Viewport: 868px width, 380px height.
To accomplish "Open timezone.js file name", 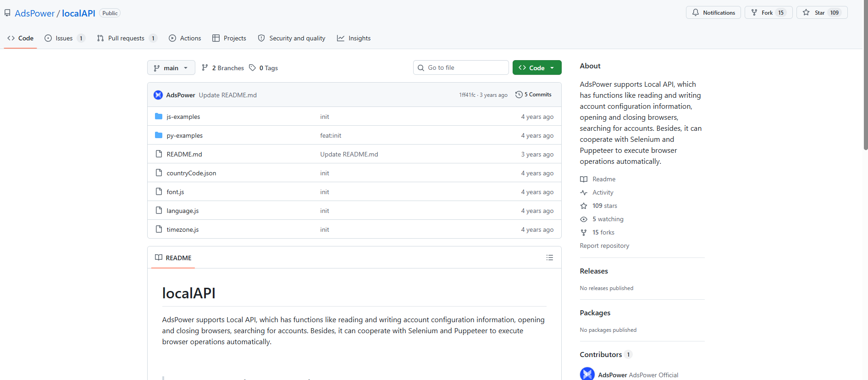I will tap(182, 229).
